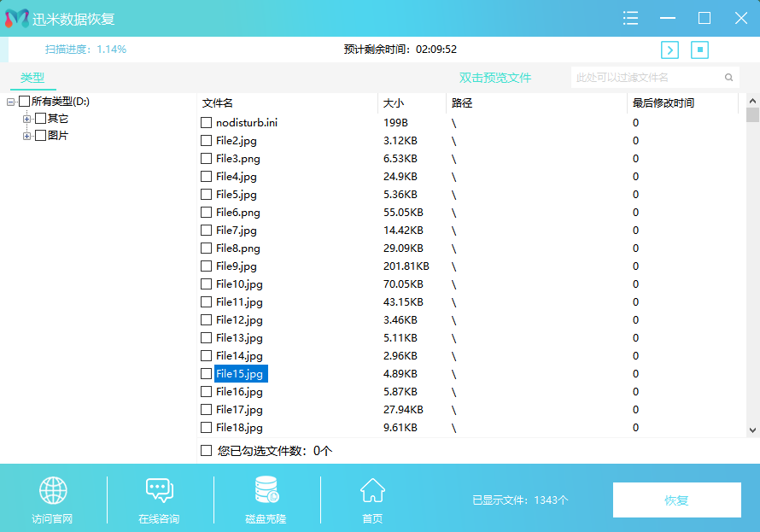This screenshot has height=532, width=760.
Task: Click the globe icon to visit official website
Action: click(53, 490)
